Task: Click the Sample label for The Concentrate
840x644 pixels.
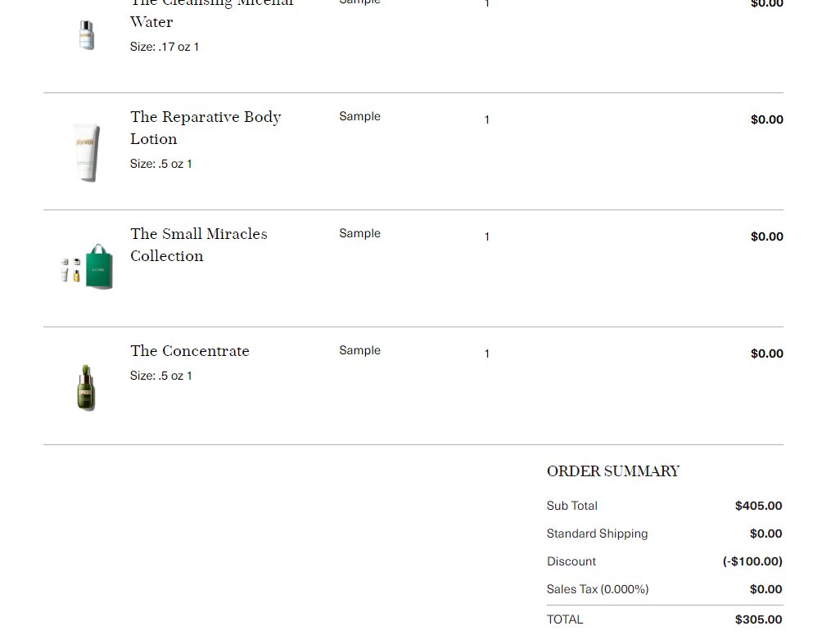Action: coord(359,350)
